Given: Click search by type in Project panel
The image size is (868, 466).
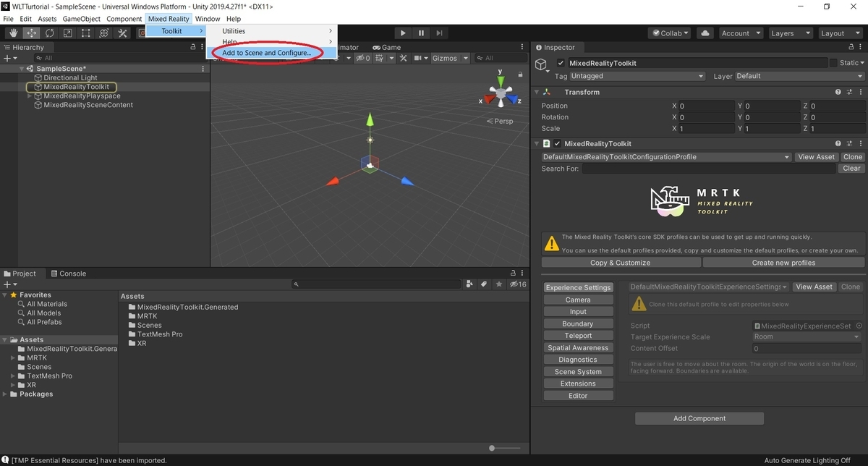Looking at the screenshot, I should click(470, 284).
